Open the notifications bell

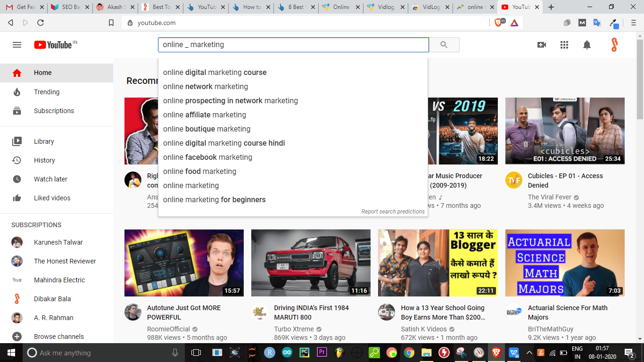pos(587,45)
